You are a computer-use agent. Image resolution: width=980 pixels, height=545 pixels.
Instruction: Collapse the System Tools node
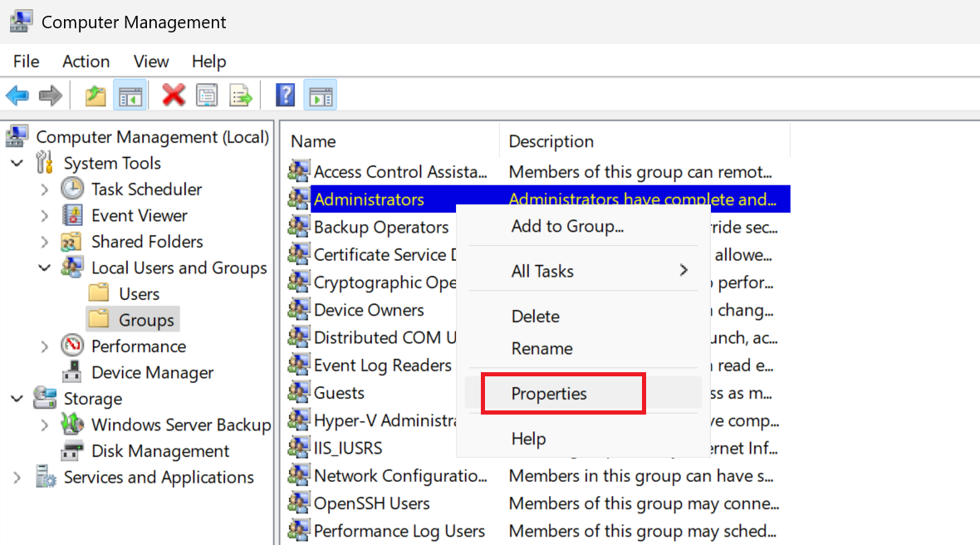(17, 163)
